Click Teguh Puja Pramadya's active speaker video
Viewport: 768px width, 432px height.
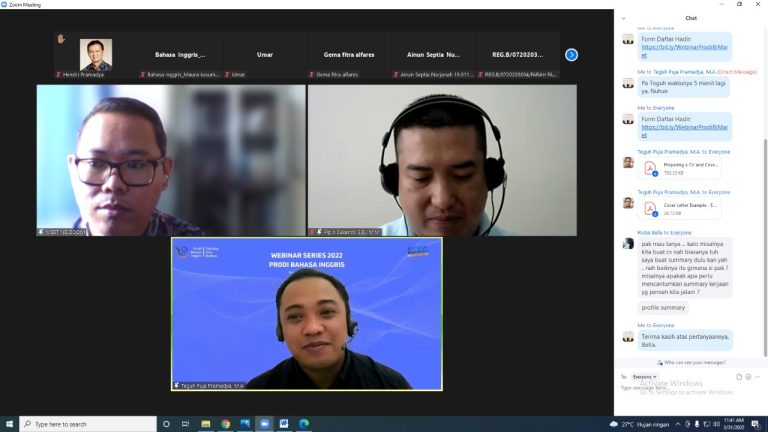[307, 314]
